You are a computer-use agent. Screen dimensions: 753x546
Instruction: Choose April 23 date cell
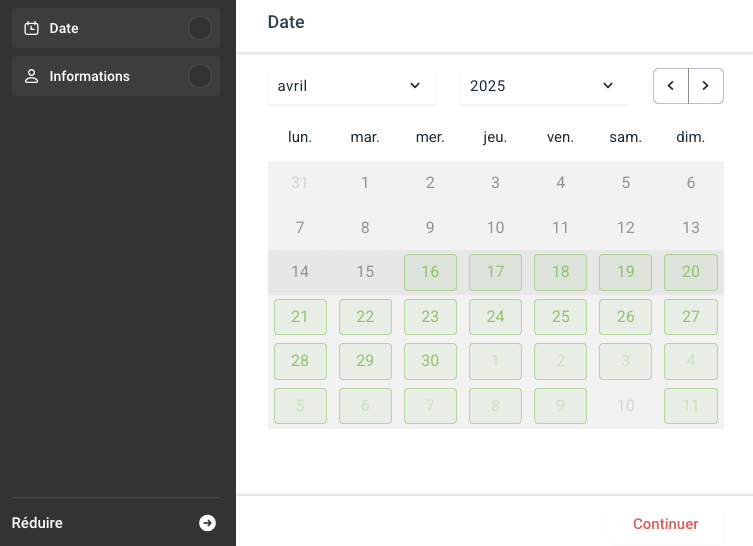pyautogui.click(x=430, y=316)
